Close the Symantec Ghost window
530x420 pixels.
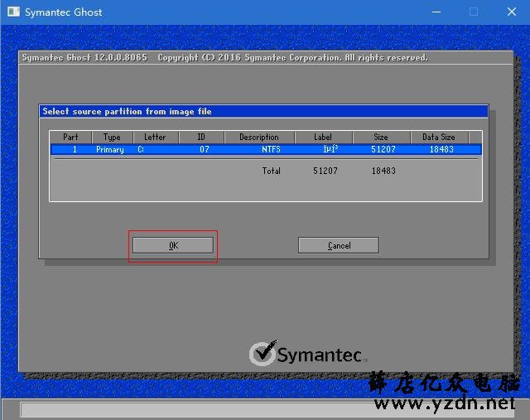click(x=512, y=12)
